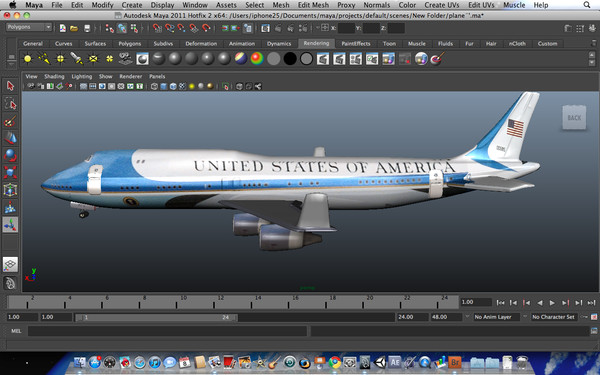Open the panel Shading menu
600x375 pixels.
pos(54,77)
